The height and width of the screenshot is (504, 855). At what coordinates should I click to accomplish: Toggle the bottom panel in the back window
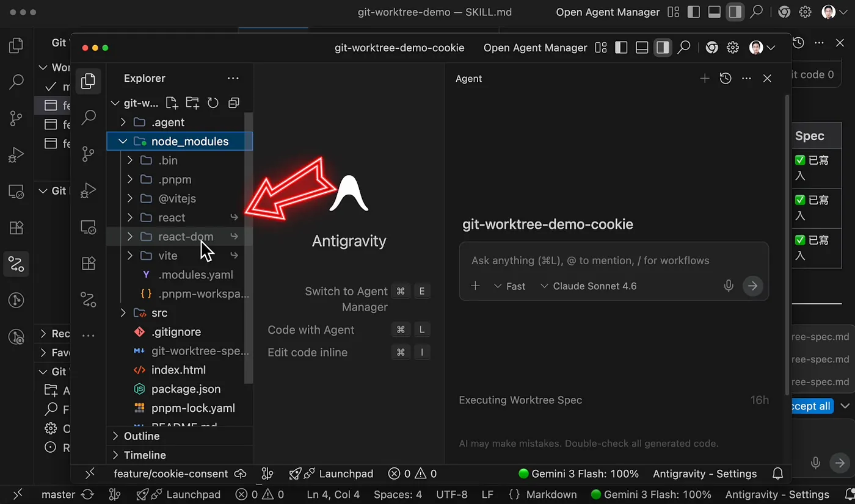click(x=715, y=12)
